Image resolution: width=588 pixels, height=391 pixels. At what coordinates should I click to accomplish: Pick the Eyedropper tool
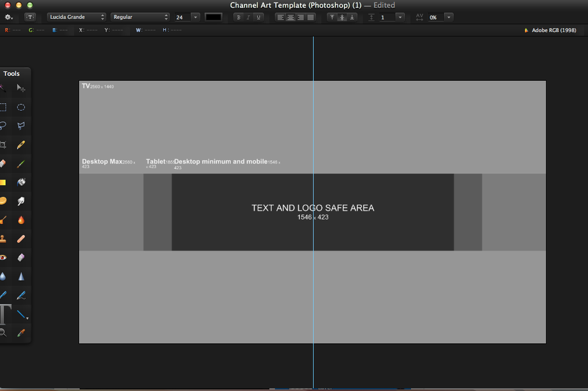tap(21, 332)
